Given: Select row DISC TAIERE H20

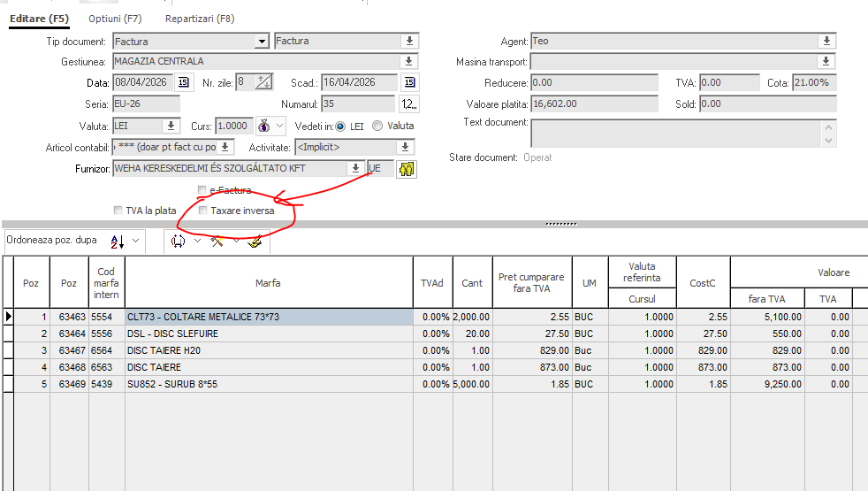Looking at the screenshot, I should coord(269,350).
